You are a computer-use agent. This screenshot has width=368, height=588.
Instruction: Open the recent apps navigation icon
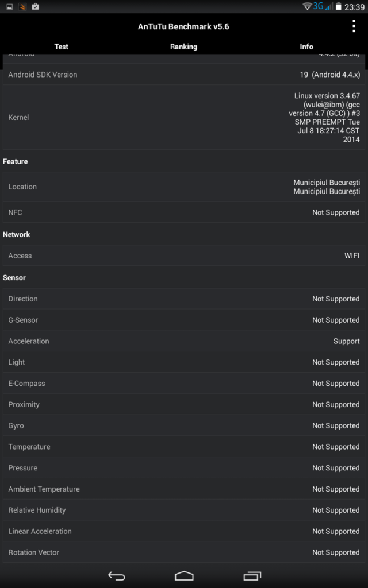[252, 576]
